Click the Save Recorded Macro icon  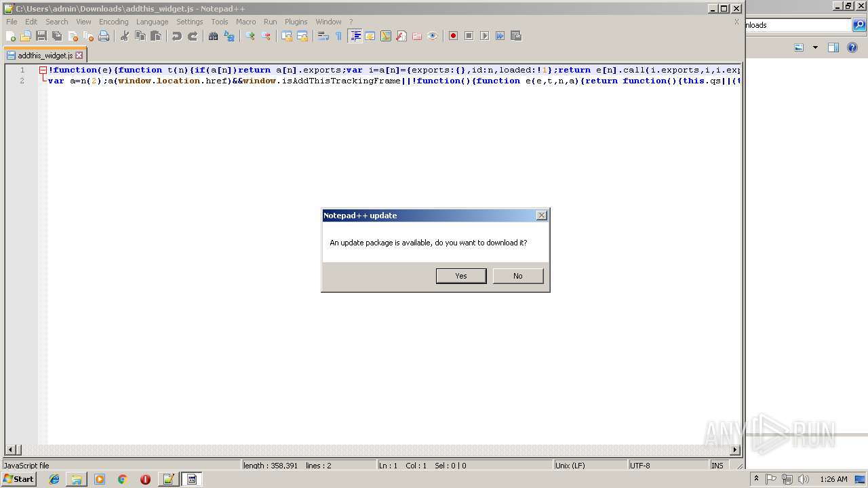tap(516, 36)
